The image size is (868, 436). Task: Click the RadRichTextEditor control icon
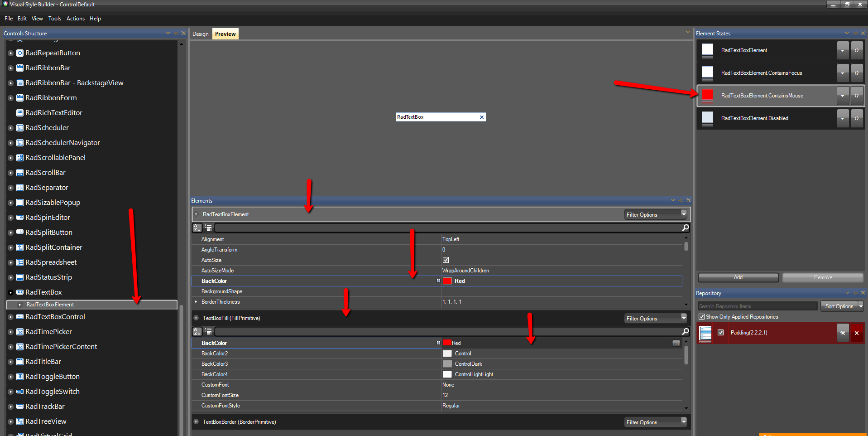tap(20, 113)
